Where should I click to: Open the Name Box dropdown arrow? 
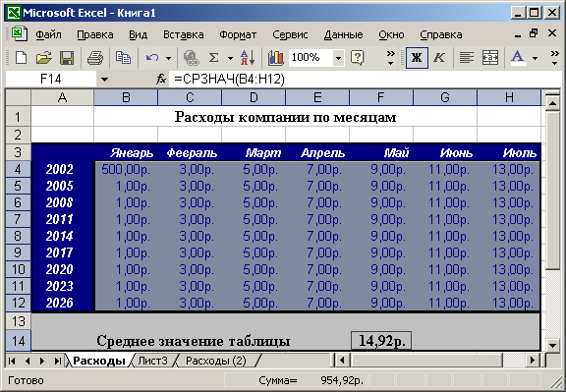point(105,79)
